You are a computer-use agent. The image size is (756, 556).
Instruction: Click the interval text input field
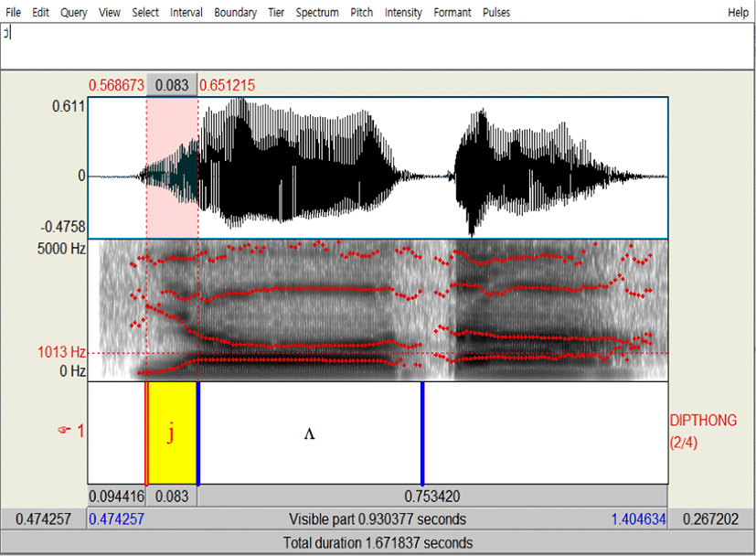[377, 46]
